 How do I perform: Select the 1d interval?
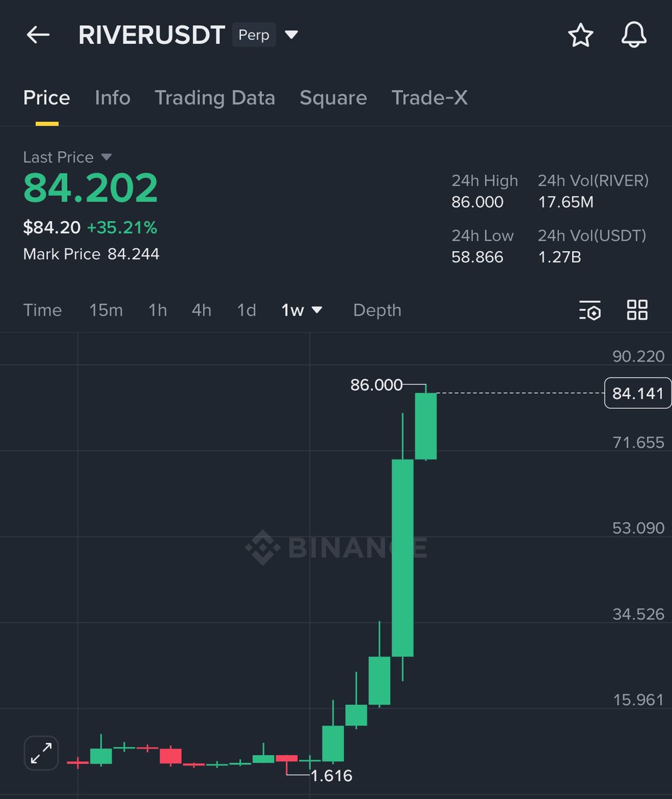246,310
